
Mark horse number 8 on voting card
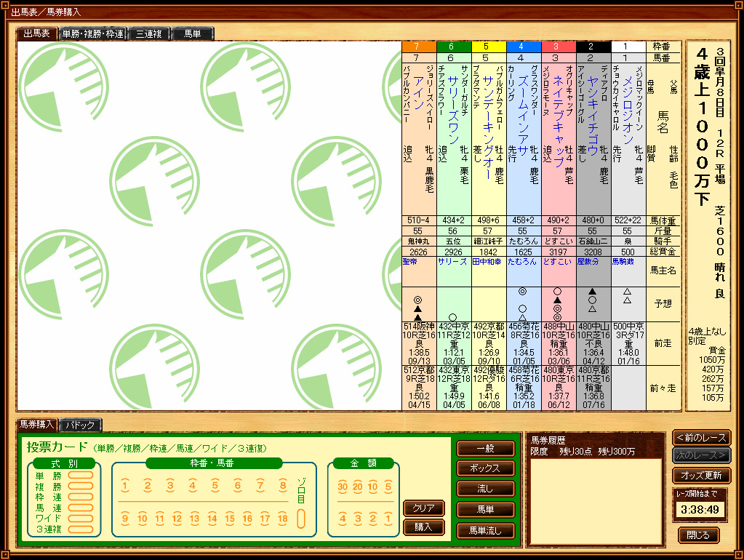pyautogui.click(x=283, y=486)
